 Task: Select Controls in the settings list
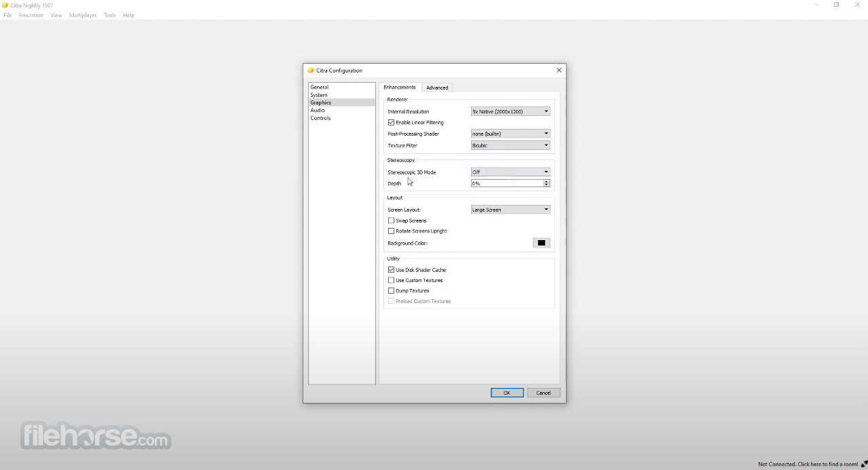point(341,118)
